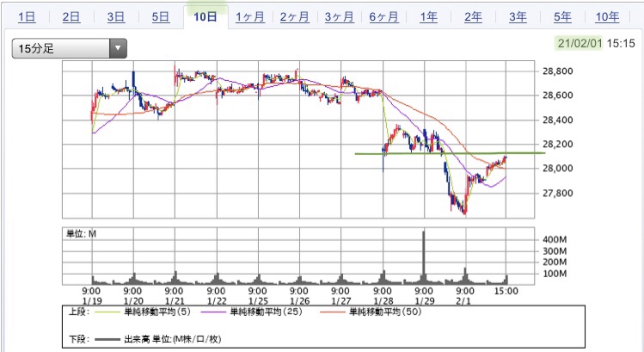Click the tall volume spike on 1/29
This screenshot has height=352, width=644.
click(x=424, y=257)
